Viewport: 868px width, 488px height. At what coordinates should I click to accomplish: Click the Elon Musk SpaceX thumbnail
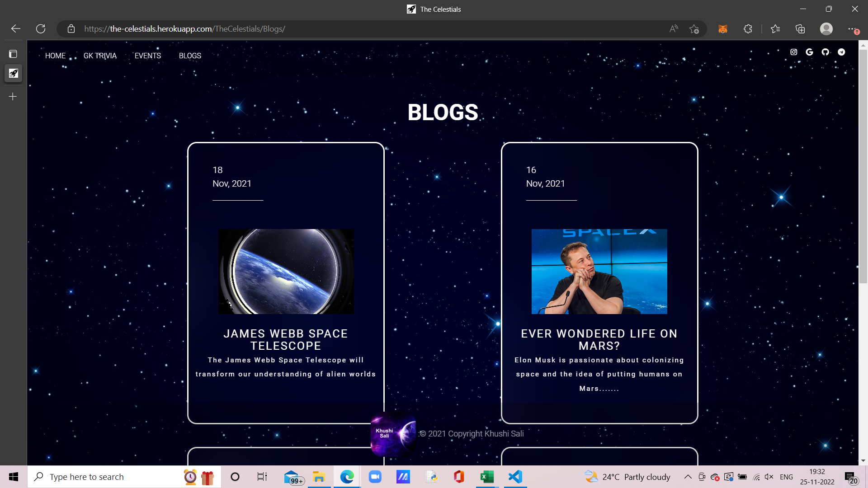[x=599, y=271]
